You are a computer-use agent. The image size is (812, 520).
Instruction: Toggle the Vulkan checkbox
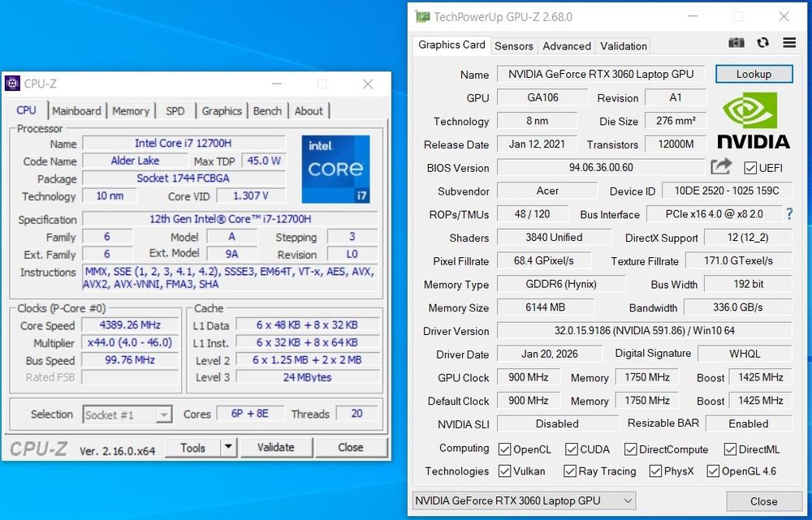point(504,471)
